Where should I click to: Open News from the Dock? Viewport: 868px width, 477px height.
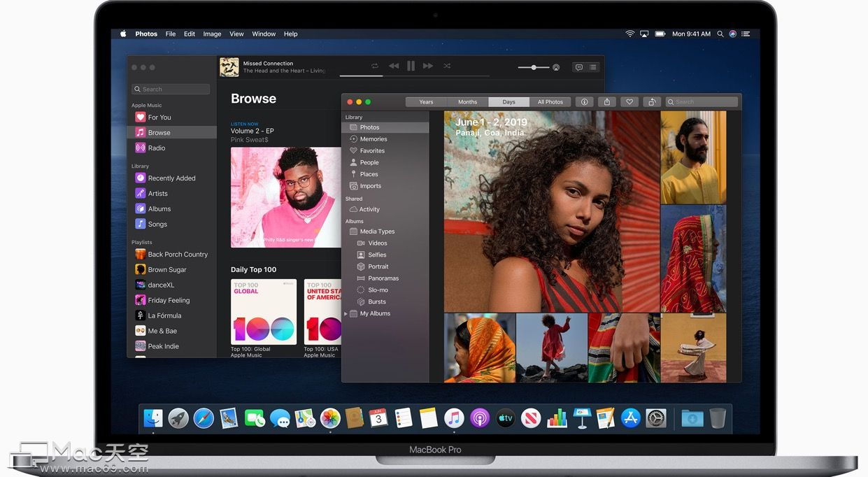[x=531, y=418]
